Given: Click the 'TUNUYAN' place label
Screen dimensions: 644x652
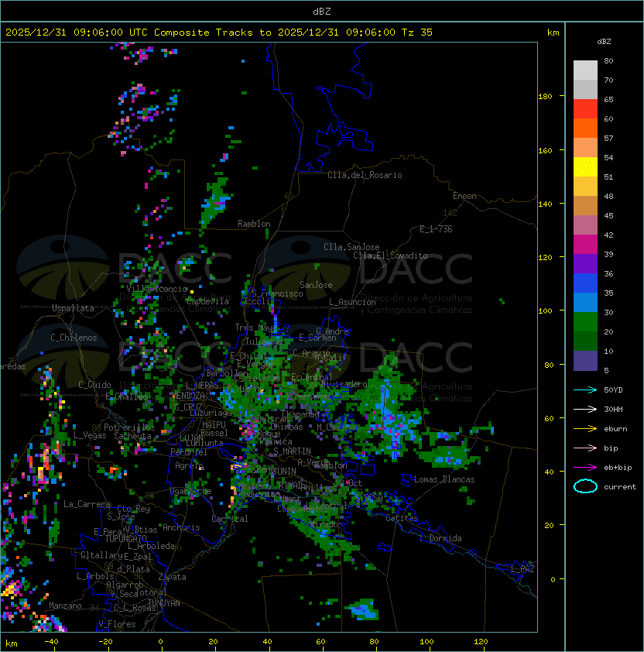Looking at the screenshot, I should tap(164, 603).
